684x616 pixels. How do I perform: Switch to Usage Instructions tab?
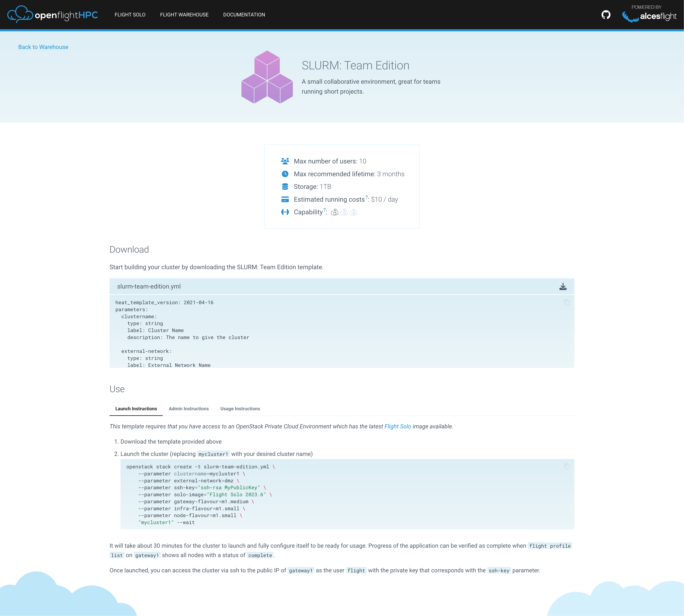[240, 409]
